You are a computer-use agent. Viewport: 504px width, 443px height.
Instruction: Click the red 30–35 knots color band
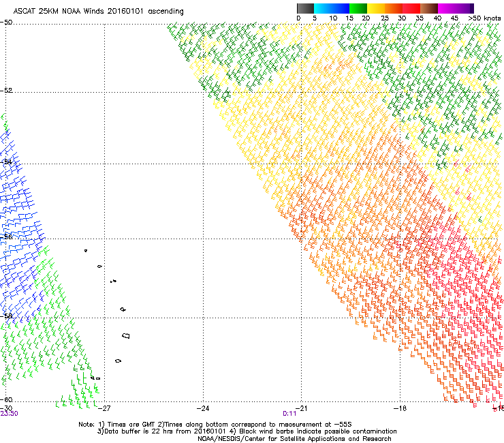coord(411,8)
